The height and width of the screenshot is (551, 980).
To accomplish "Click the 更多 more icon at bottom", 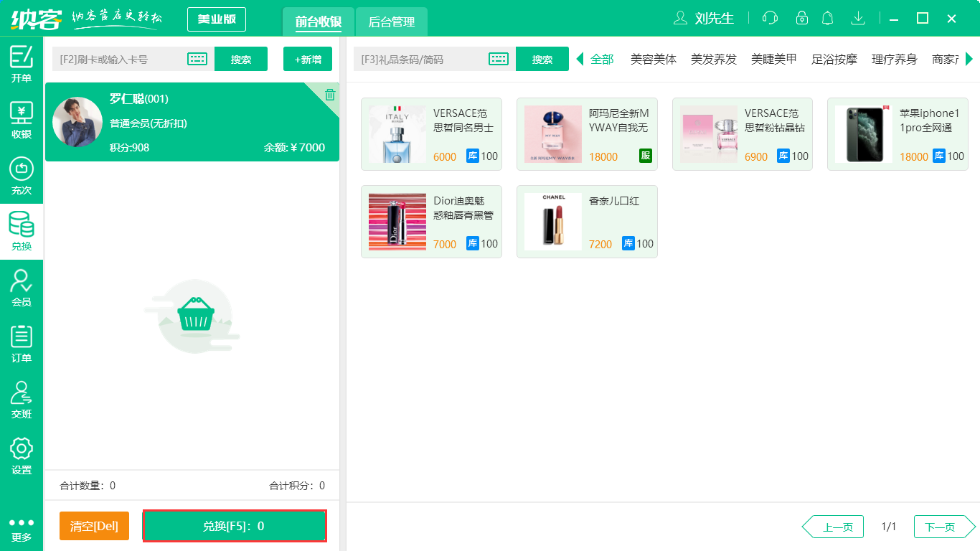I will coord(22,527).
